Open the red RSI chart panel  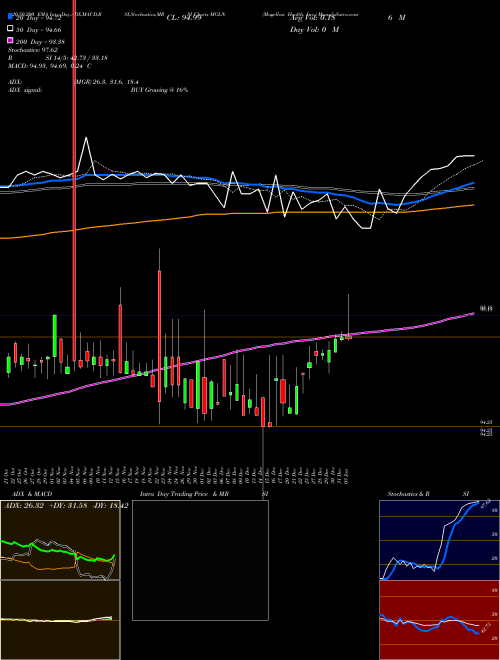pyautogui.click(x=439, y=620)
